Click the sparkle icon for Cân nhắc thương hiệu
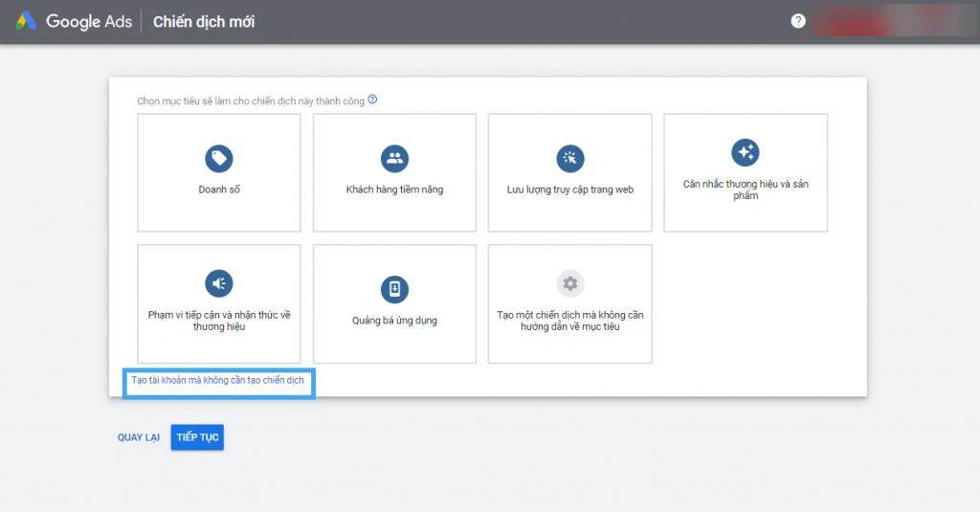The width and height of the screenshot is (980, 512). point(745,152)
